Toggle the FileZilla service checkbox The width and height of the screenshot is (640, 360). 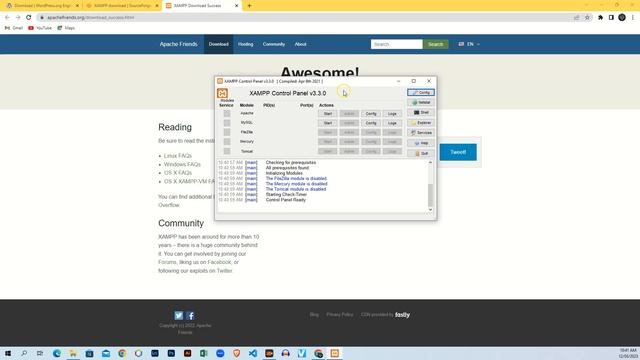point(227,132)
